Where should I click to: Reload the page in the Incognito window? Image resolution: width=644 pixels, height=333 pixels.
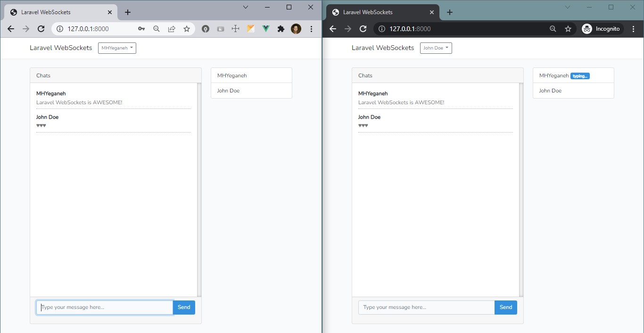coord(363,29)
